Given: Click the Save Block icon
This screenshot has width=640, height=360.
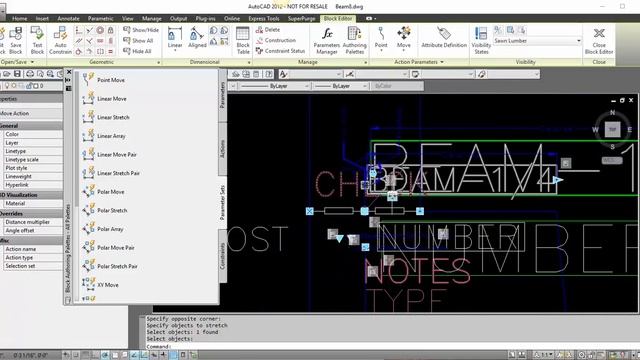Looking at the screenshot, I should pos(16,40).
